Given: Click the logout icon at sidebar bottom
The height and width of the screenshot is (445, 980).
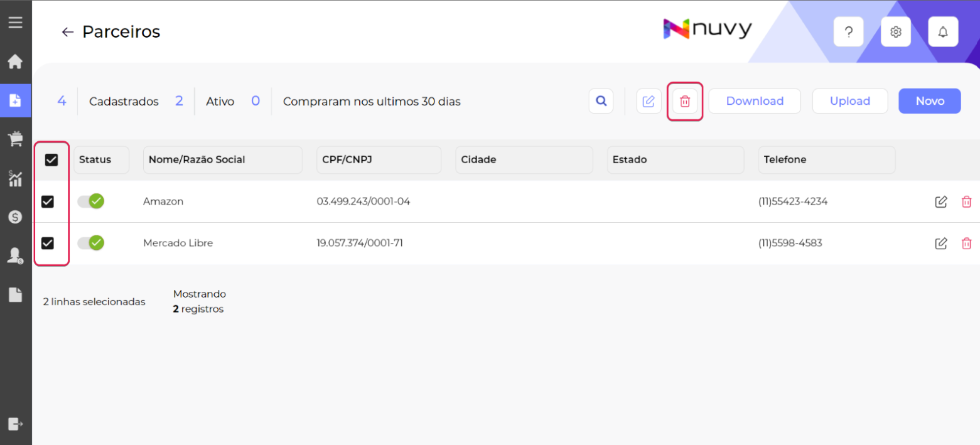Looking at the screenshot, I should (15, 424).
